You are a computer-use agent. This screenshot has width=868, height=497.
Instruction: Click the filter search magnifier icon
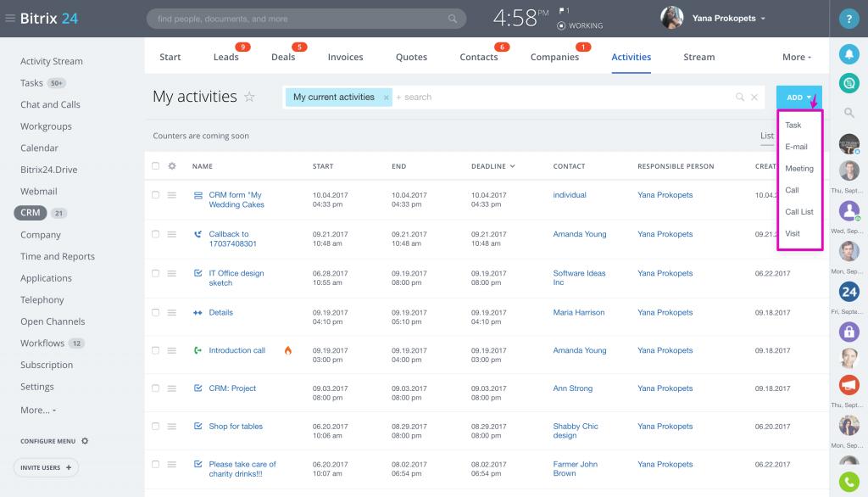tap(739, 97)
